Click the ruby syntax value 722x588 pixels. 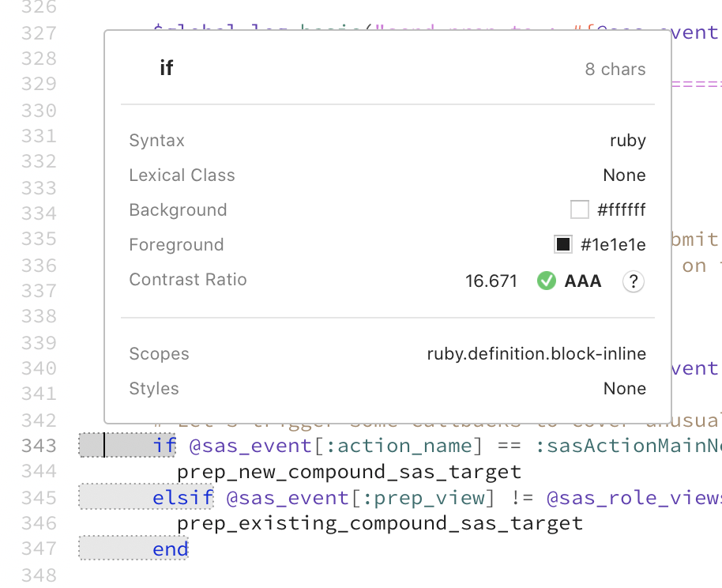pyautogui.click(x=628, y=141)
